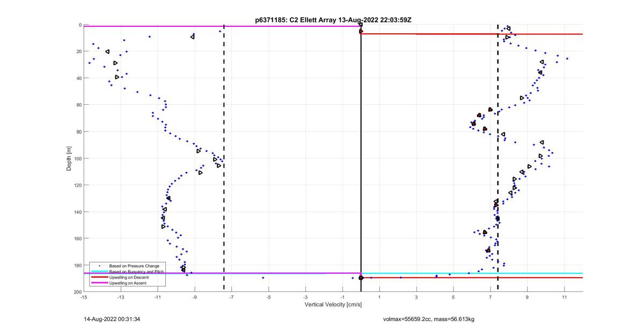
Task: Click the x-axis tick label '-3'
Action: point(305,297)
